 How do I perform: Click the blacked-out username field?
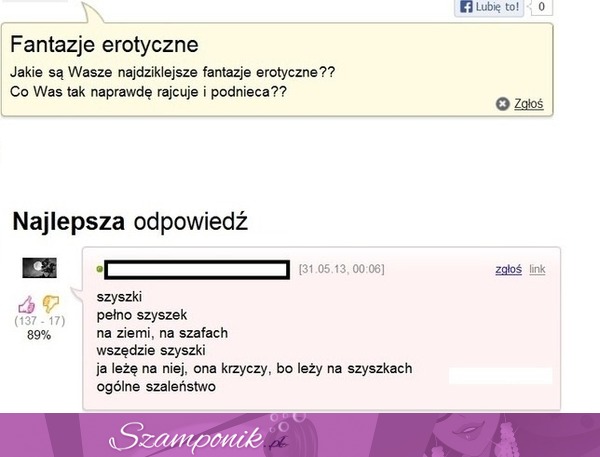click(x=197, y=269)
